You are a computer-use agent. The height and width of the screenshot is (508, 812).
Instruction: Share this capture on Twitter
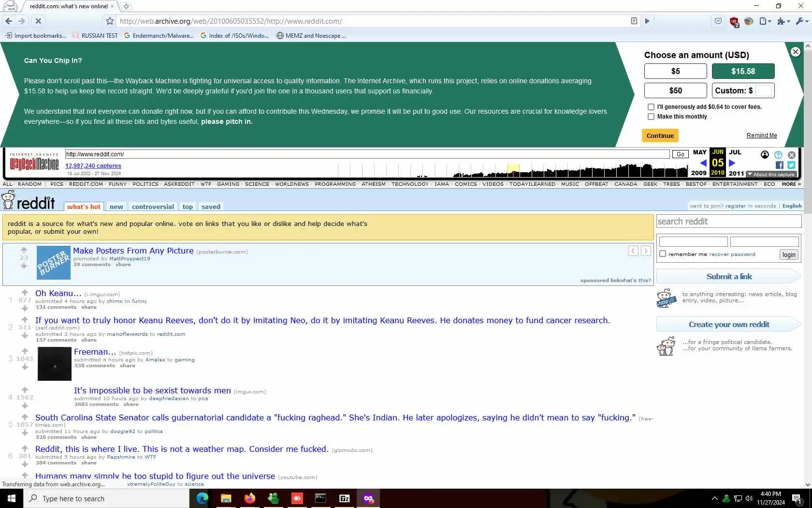tap(791, 165)
